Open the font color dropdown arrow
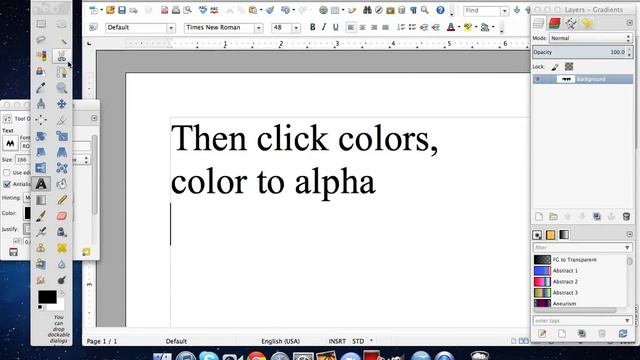 click(x=459, y=27)
